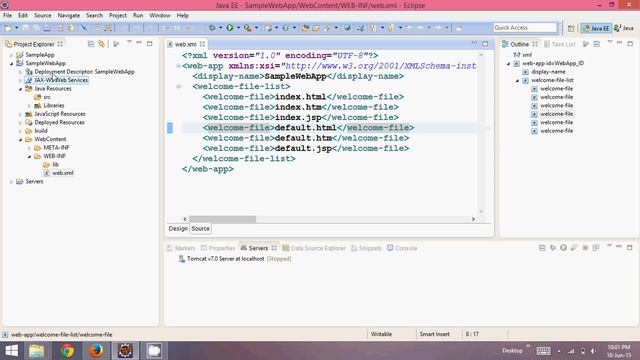Click the New toolbar icon
Image resolution: width=640 pixels, height=360 pixels.
tap(8, 28)
